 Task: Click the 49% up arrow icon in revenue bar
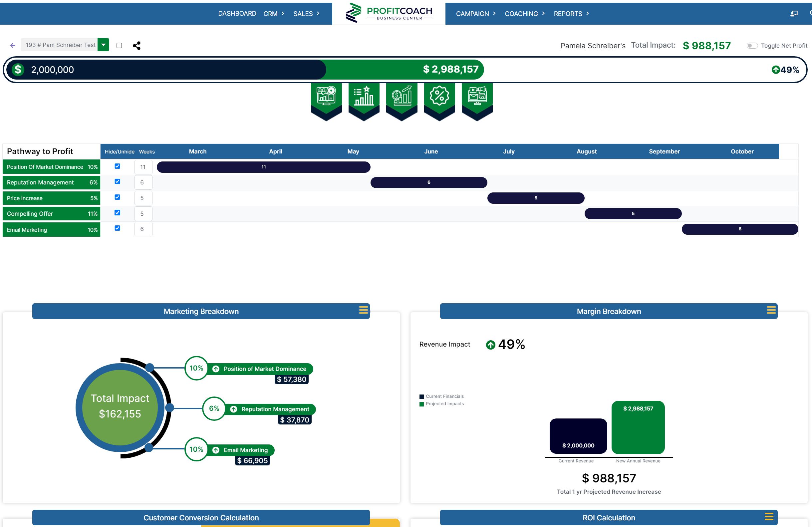(775, 70)
